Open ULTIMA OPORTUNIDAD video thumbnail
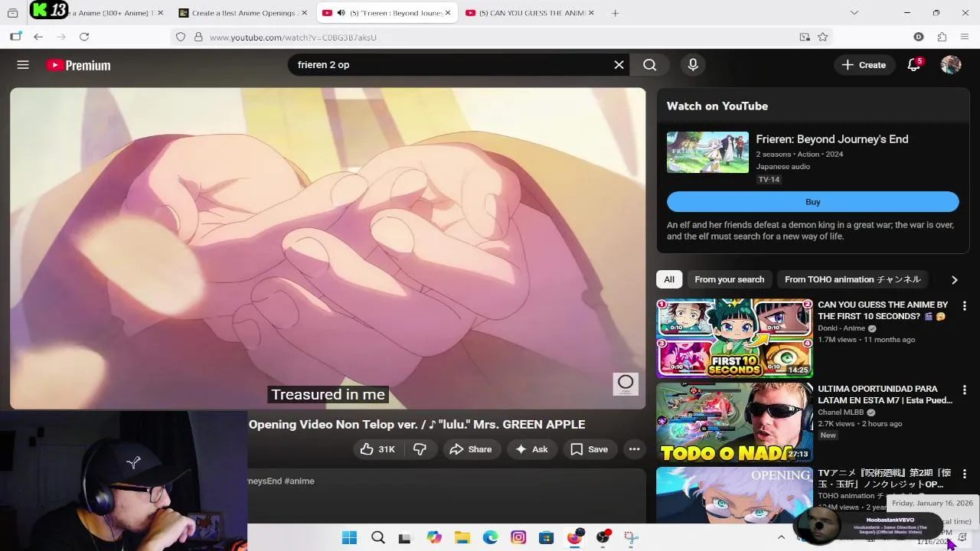 (x=734, y=422)
